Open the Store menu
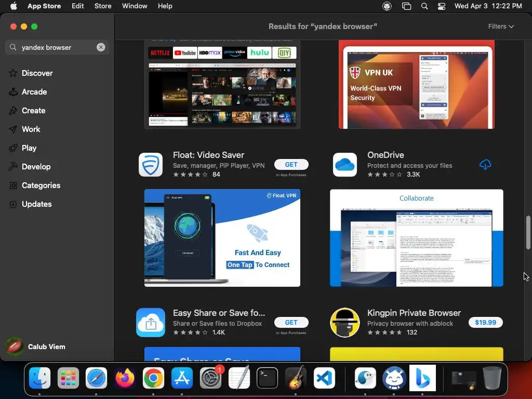The width and height of the screenshot is (532, 399). [x=103, y=6]
